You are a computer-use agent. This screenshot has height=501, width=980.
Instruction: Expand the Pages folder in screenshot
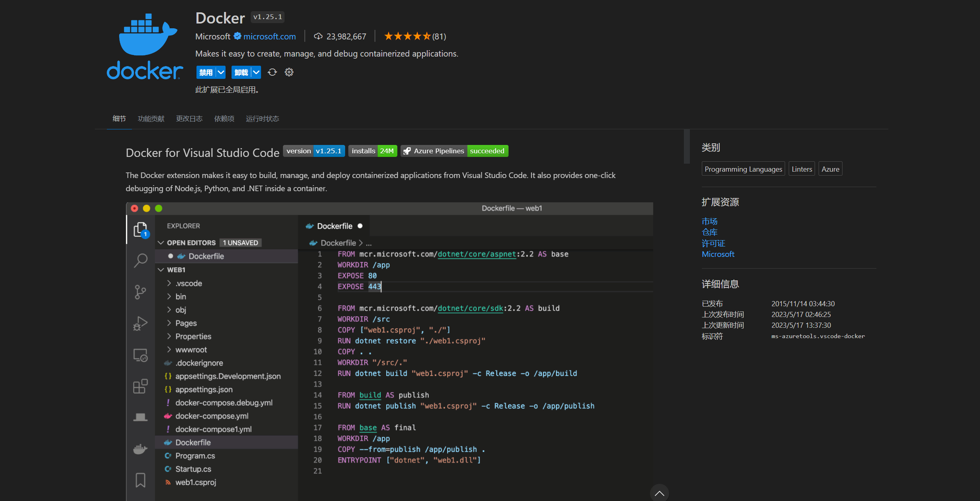[169, 323]
